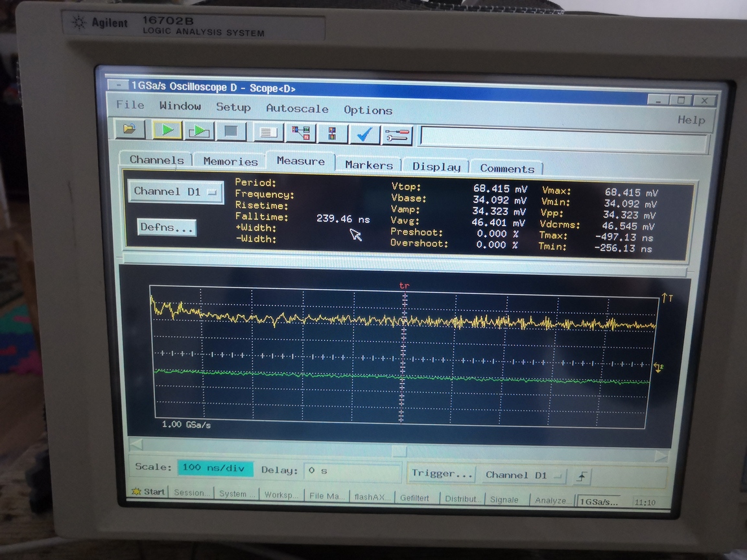Switch to System ... taskbar window

237,494
